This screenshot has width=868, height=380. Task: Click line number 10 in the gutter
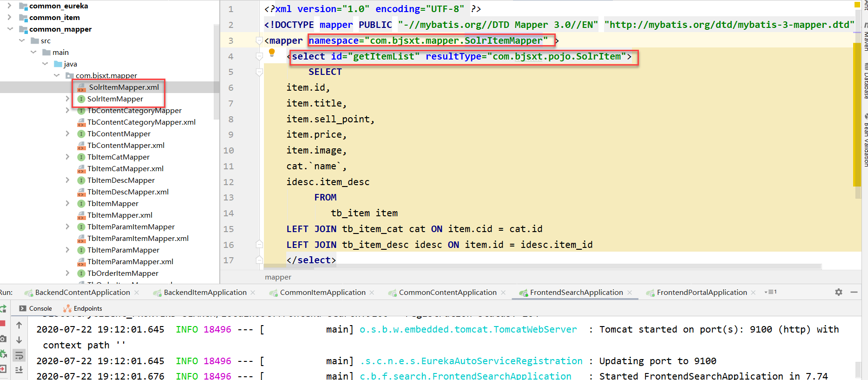pyautogui.click(x=229, y=150)
